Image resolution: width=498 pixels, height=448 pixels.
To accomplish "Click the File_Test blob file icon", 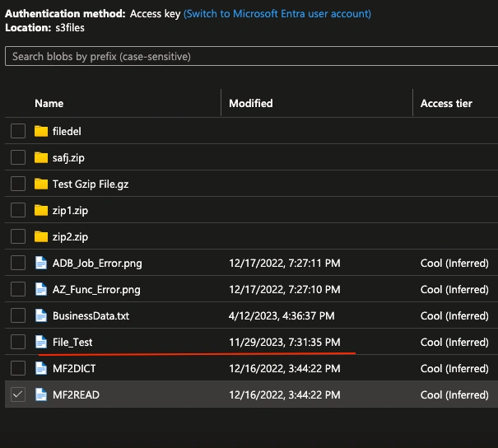I will [41, 342].
